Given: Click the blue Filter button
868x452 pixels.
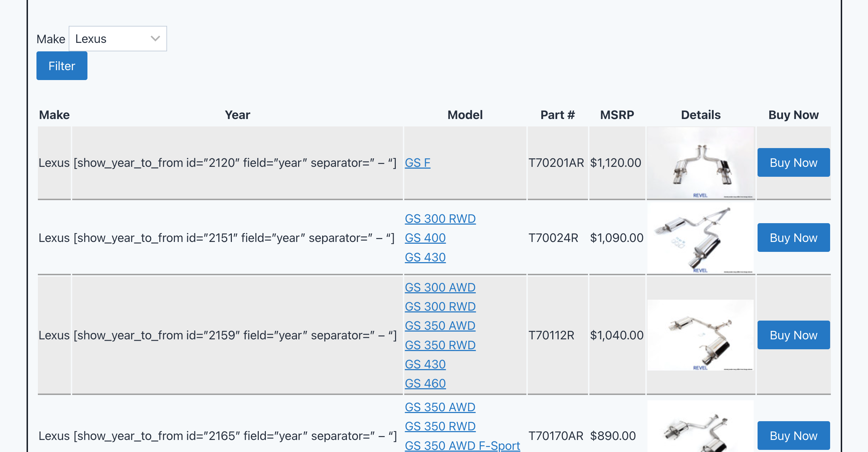Looking at the screenshot, I should (x=62, y=66).
